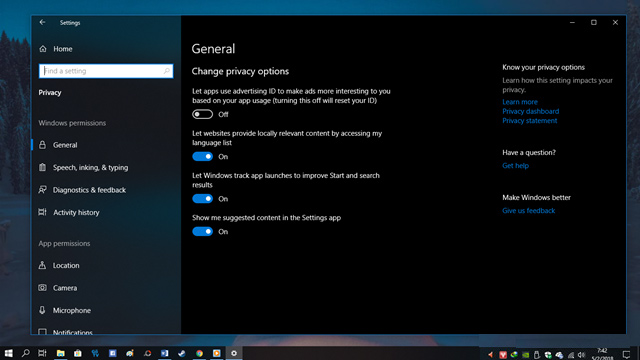This screenshot has width=640, height=360.
Task: Click the Know your privacy options heading
Action: (543, 67)
